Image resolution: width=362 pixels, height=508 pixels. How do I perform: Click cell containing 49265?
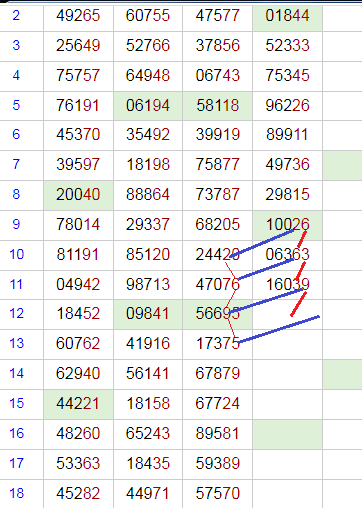[78, 16]
